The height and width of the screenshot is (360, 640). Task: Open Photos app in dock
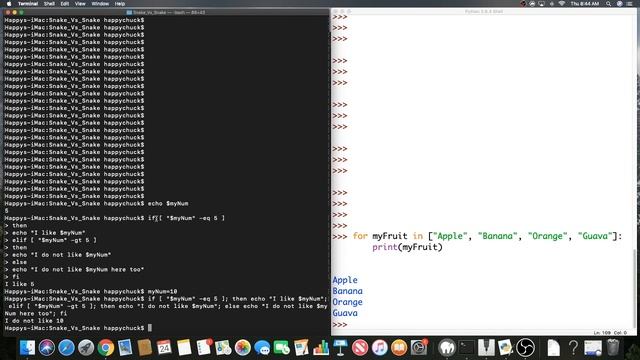coord(242,348)
